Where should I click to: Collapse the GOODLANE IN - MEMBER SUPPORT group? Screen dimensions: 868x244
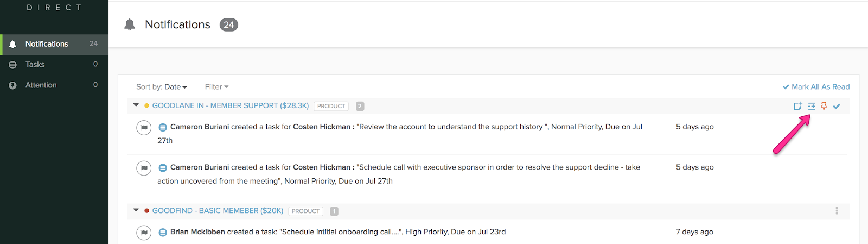pos(136,105)
